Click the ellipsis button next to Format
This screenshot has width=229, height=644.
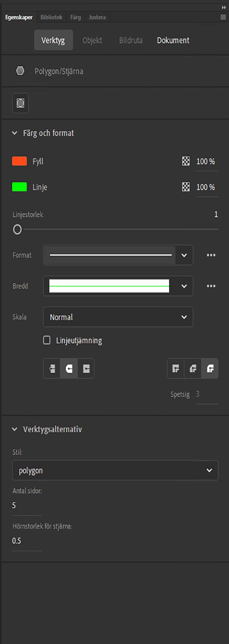[x=211, y=255]
